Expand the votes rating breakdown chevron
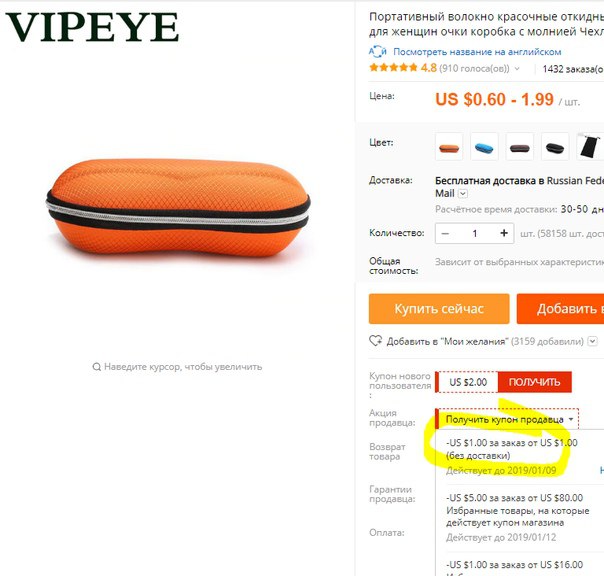This screenshot has height=576, width=604. tap(517, 69)
